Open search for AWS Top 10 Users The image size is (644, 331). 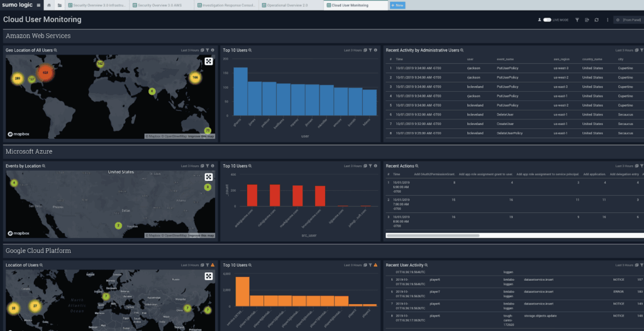(250, 50)
